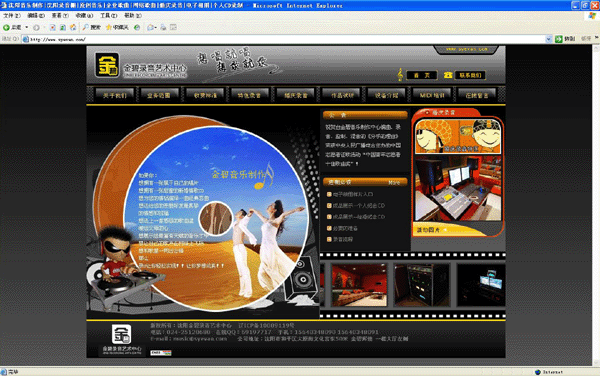Open the first menu in the IE menu bar
This screenshot has height=376, width=600.
point(11,16)
